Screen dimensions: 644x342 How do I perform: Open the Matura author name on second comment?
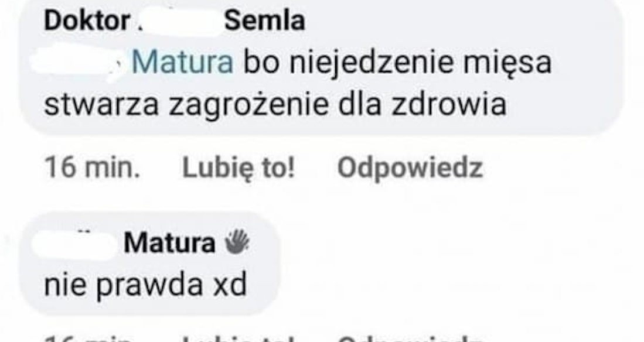(169, 242)
